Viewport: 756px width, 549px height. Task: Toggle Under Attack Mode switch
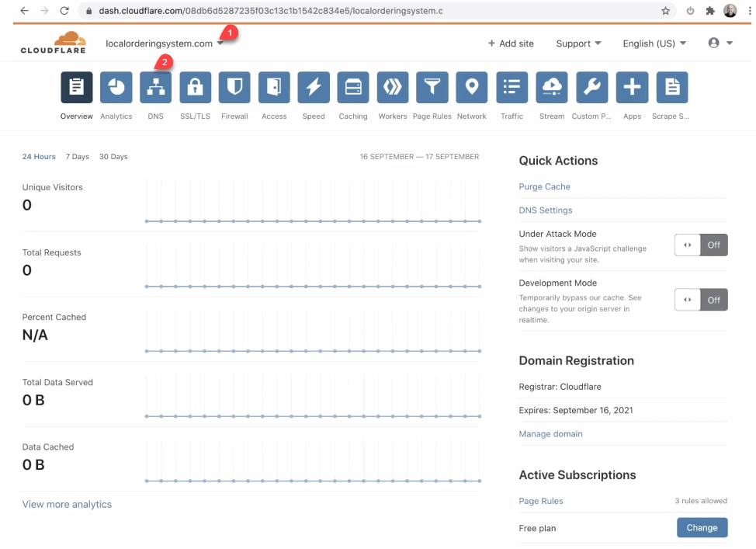701,245
